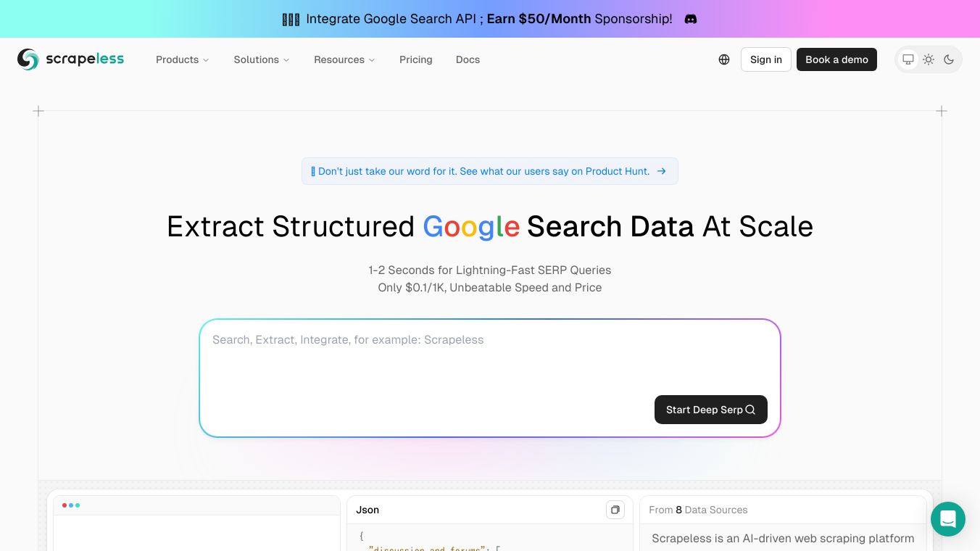Enable dark theme mode
The width and height of the screenshot is (980, 551).
click(x=949, y=59)
